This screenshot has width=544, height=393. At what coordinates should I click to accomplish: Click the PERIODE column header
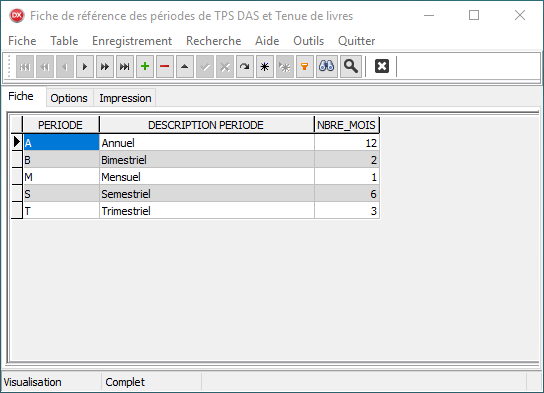pos(60,125)
